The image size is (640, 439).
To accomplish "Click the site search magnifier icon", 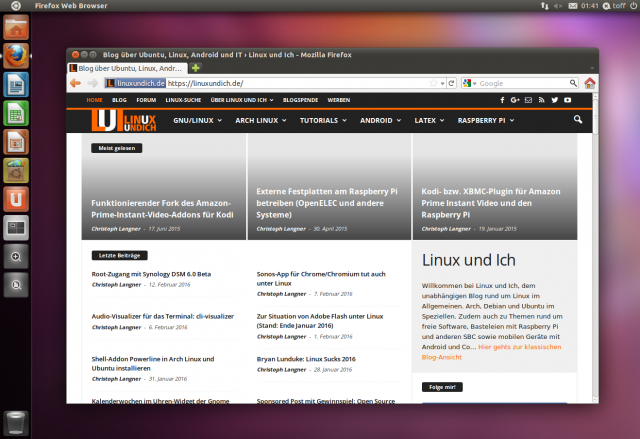I will (578, 121).
